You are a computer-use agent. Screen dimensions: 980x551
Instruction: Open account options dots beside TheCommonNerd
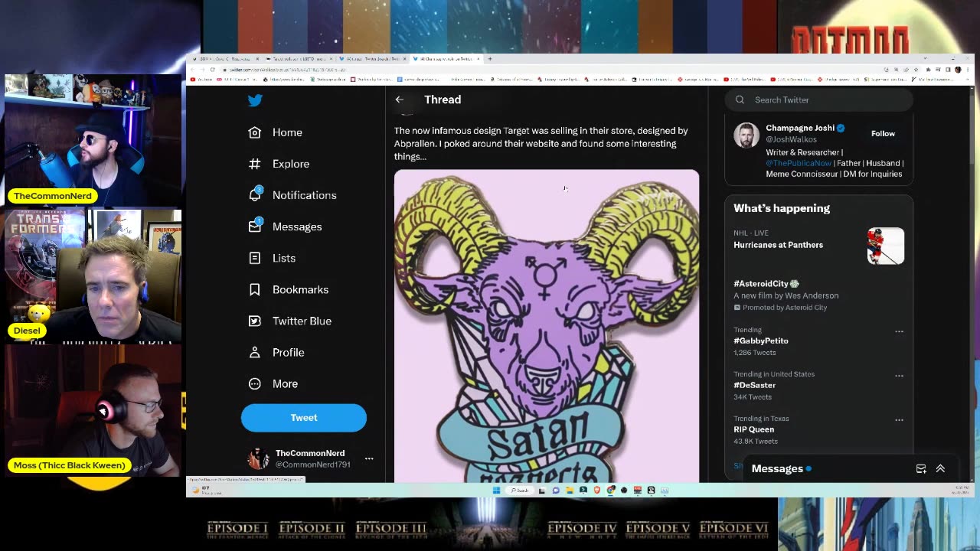[x=369, y=458]
